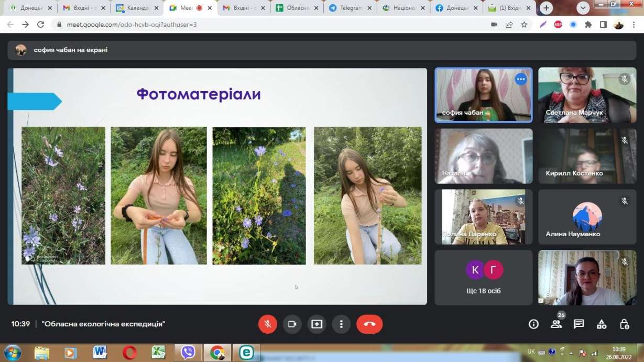Image resolution: width=644 pixels, height=362 pixels.
Task: Open the blue circle extension
Action: [x=573, y=25]
